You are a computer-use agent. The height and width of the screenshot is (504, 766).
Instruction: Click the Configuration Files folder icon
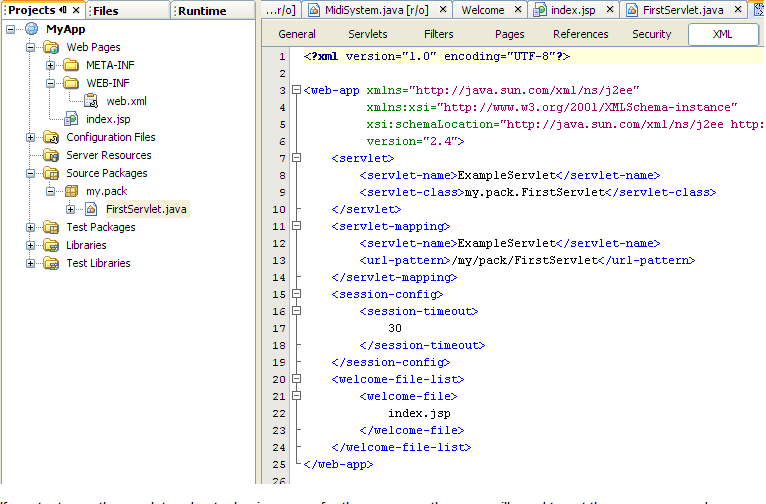[x=51, y=137]
